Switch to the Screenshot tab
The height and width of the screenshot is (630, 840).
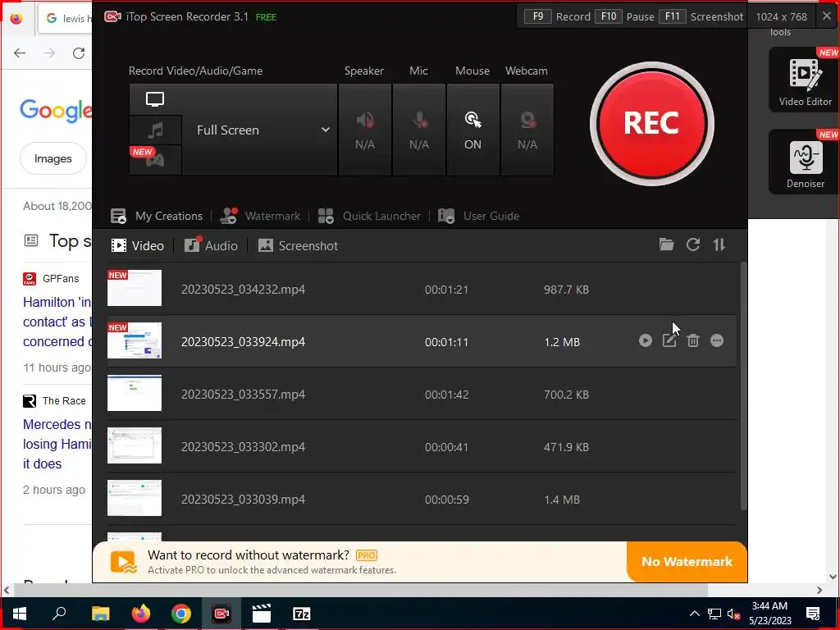point(298,246)
